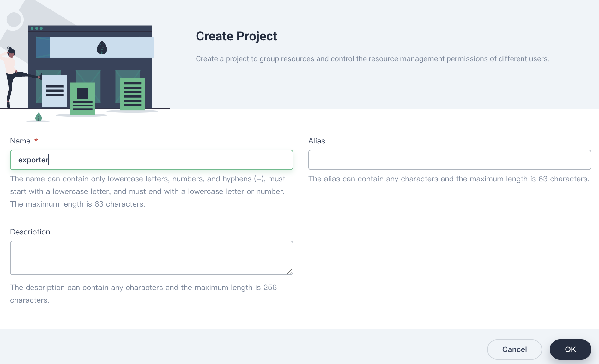Click the Description text area
This screenshot has height=364, width=599.
pyautogui.click(x=151, y=258)
